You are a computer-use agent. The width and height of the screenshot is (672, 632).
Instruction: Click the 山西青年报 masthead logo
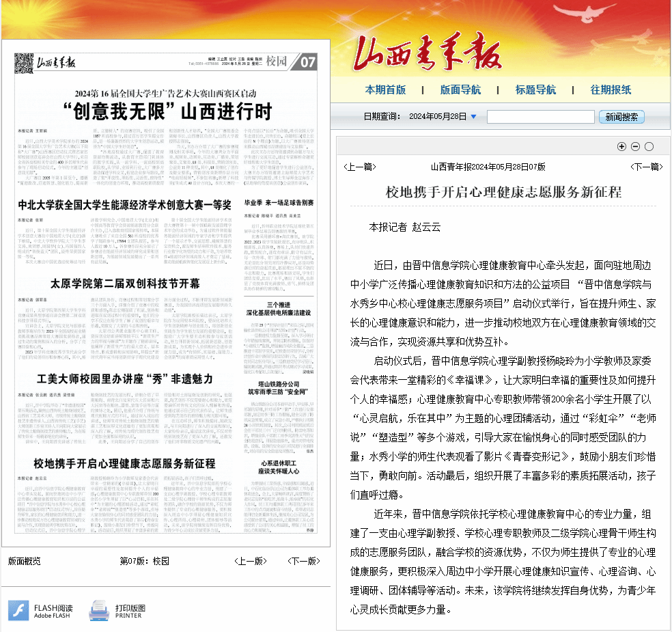click(428, 53)
